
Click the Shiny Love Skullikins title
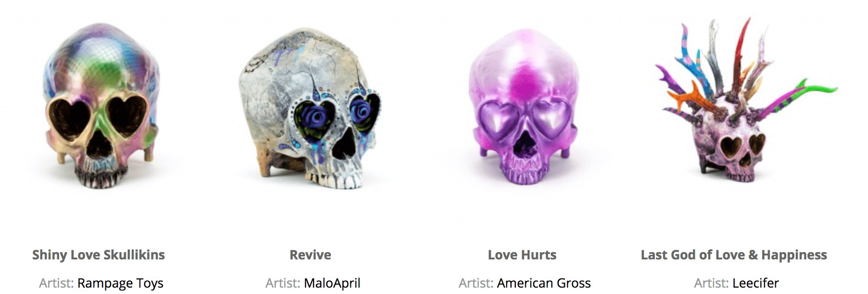(x=99, y=255)
